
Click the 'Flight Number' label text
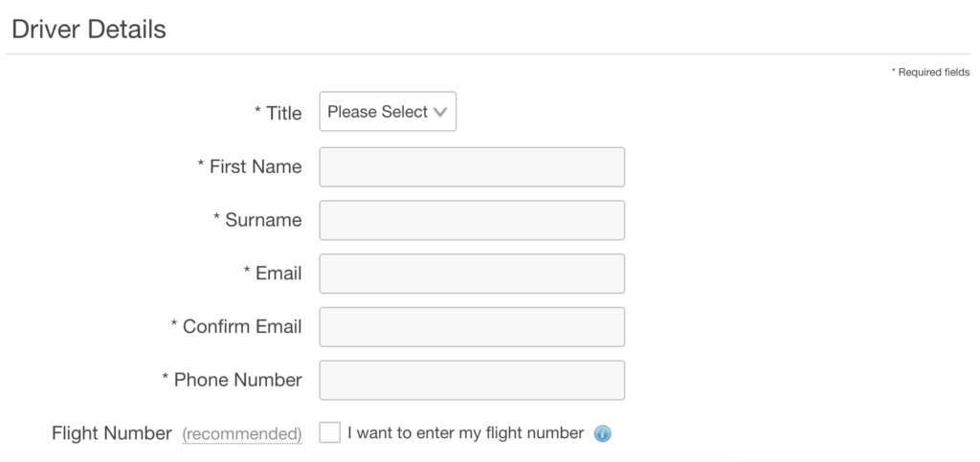click(x=112, y=433)
